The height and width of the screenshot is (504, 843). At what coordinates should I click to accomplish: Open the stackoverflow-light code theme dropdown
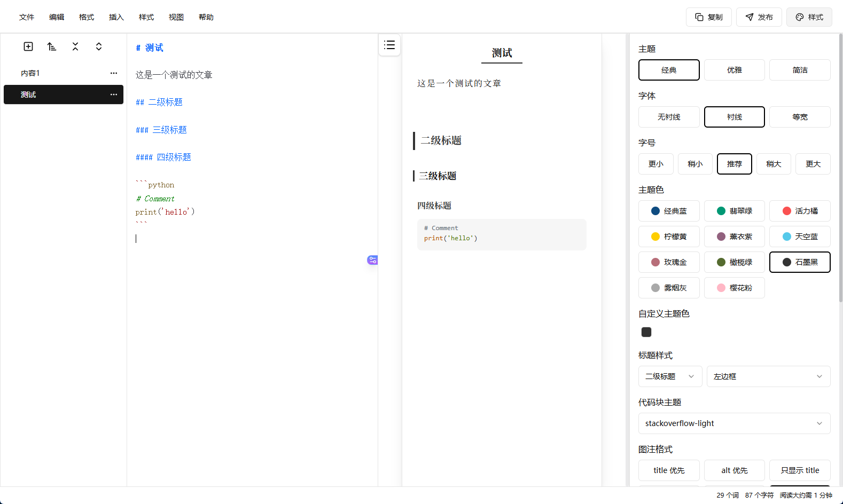tap(735, 423)
